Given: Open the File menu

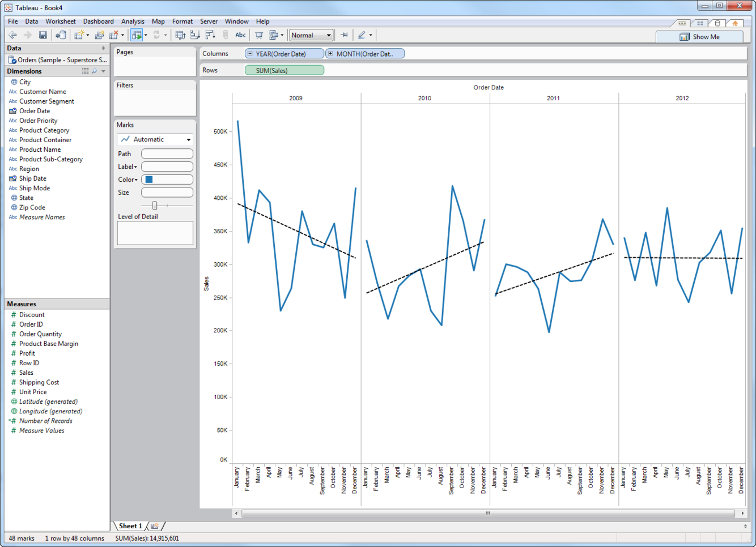Looking at the screenshot, I should (13, 22).
